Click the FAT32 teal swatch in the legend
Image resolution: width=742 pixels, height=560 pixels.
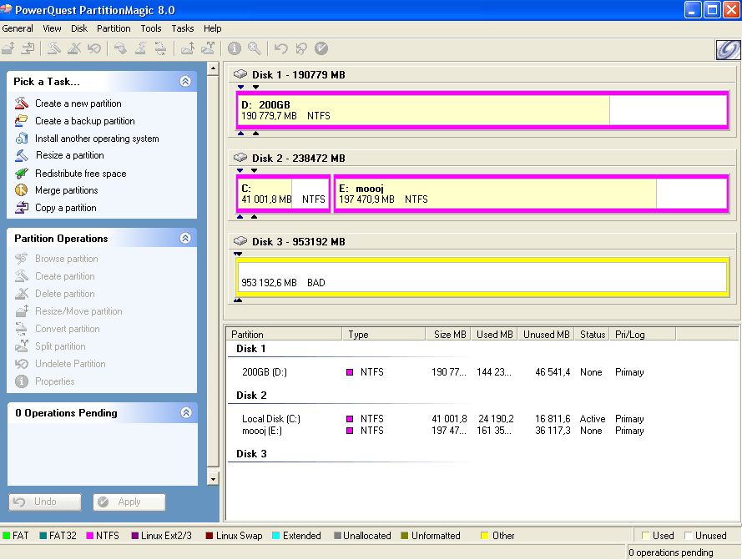click(x=43, y=536)
